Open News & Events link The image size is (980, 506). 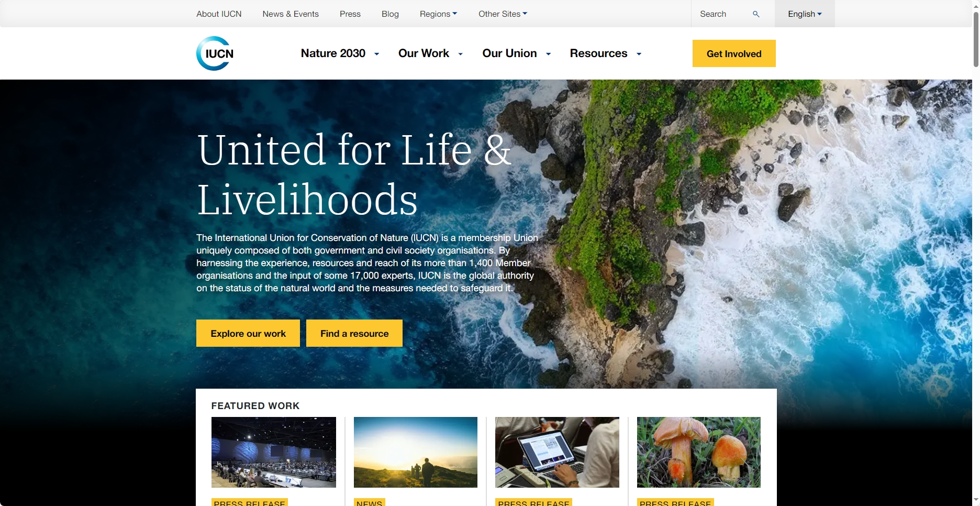tap(291, 14)
